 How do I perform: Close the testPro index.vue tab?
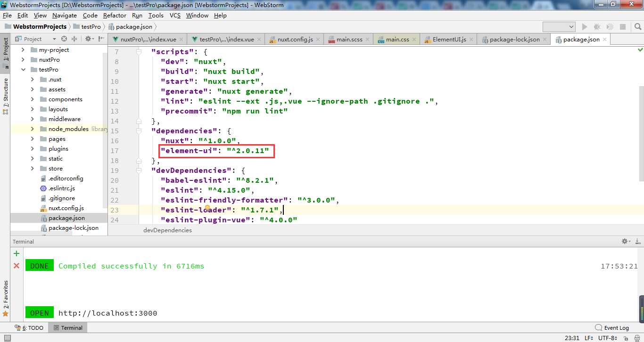pyautogui.click(x=259, y=40)
